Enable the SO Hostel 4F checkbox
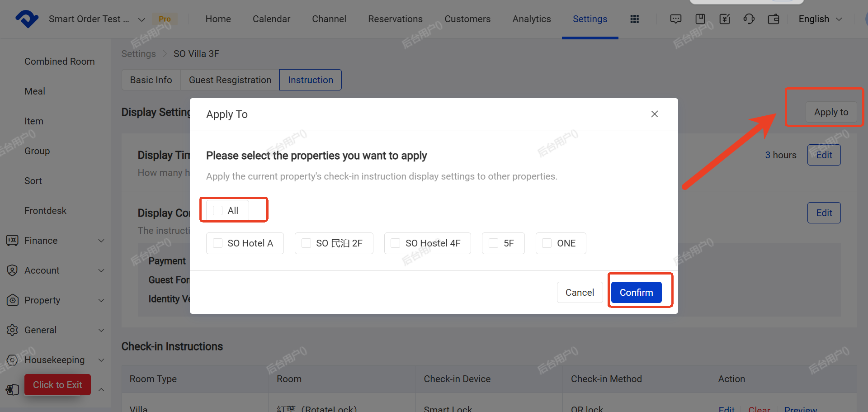868x412 pixels. point(396,243)
